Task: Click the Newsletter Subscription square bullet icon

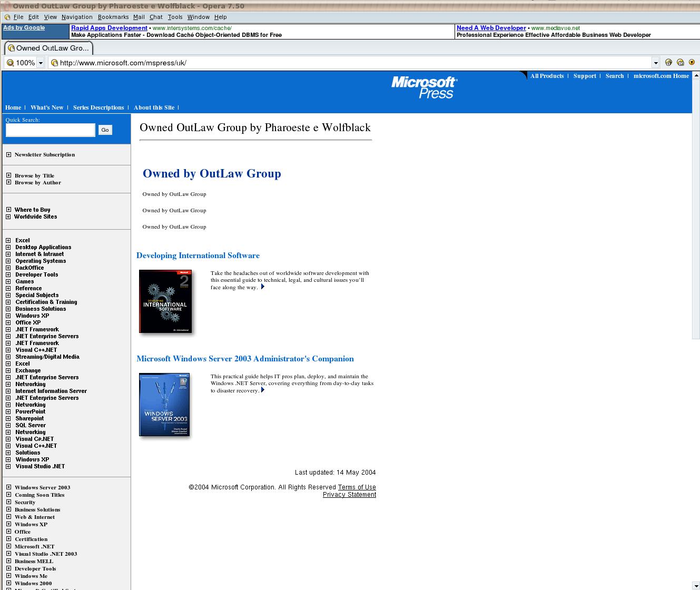Action: pyautogui.click(x=8, y=155)
